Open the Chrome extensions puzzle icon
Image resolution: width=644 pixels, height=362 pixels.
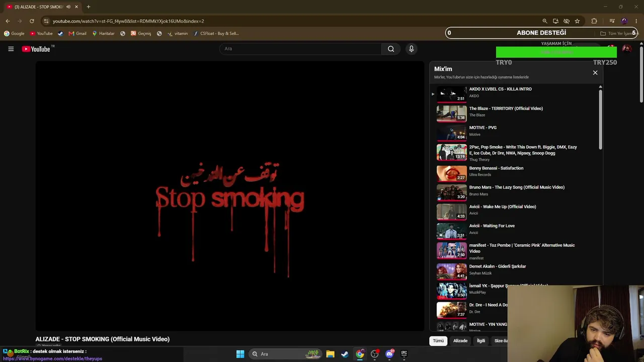[x=594, y=21]
